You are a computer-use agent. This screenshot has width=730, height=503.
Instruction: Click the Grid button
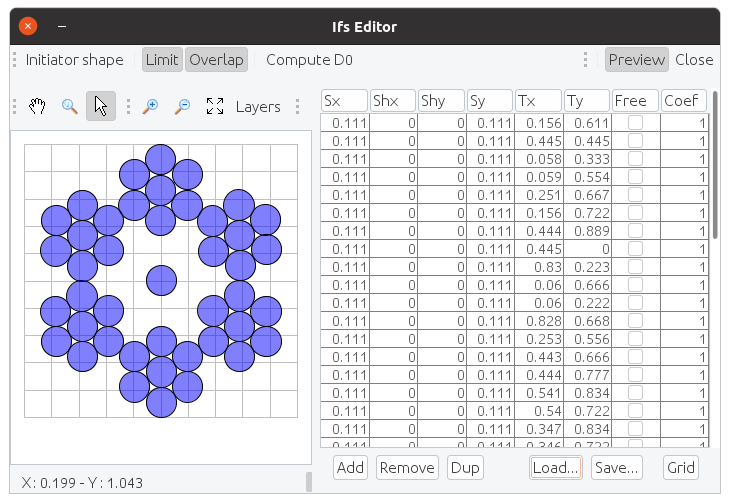point(681,468)
